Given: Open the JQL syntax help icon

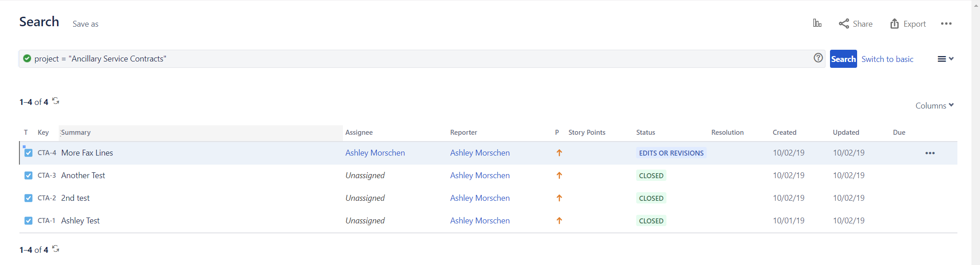Looking at the screenshot, I should coord(818,58).
